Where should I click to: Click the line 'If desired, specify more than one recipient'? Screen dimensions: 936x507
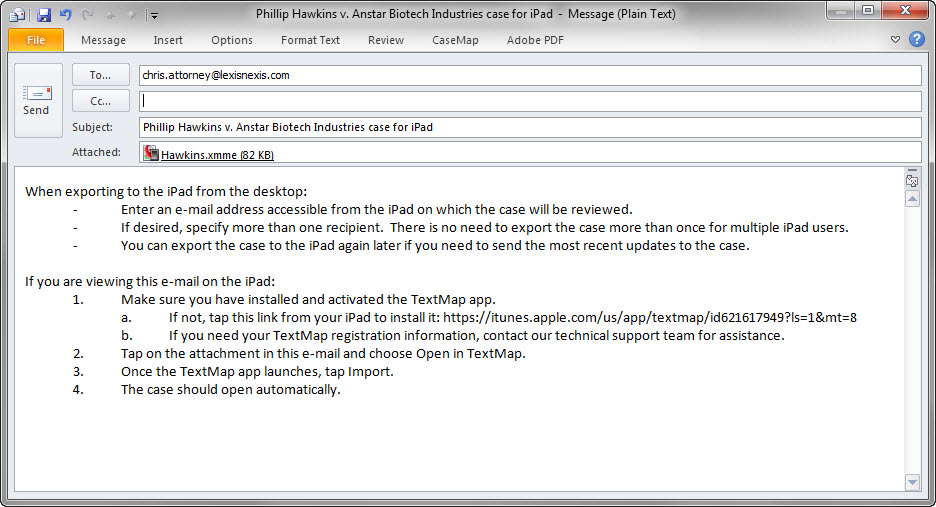coord(485,228)
